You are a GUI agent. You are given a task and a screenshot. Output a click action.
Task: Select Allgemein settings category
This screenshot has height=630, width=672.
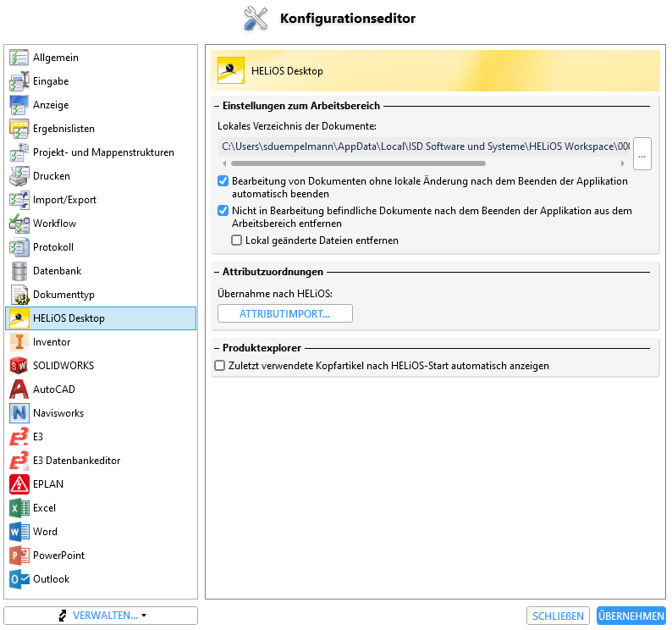(x=101, y=58)
